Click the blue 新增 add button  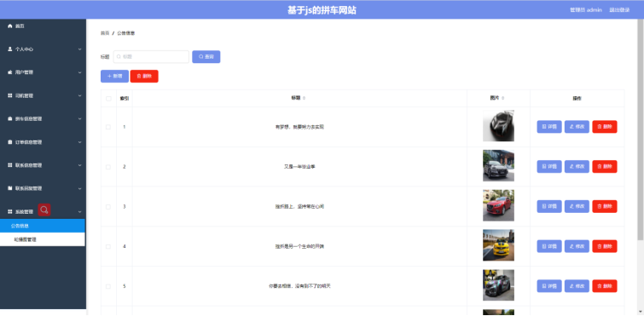pyautogui.click(x=114, y=77)
